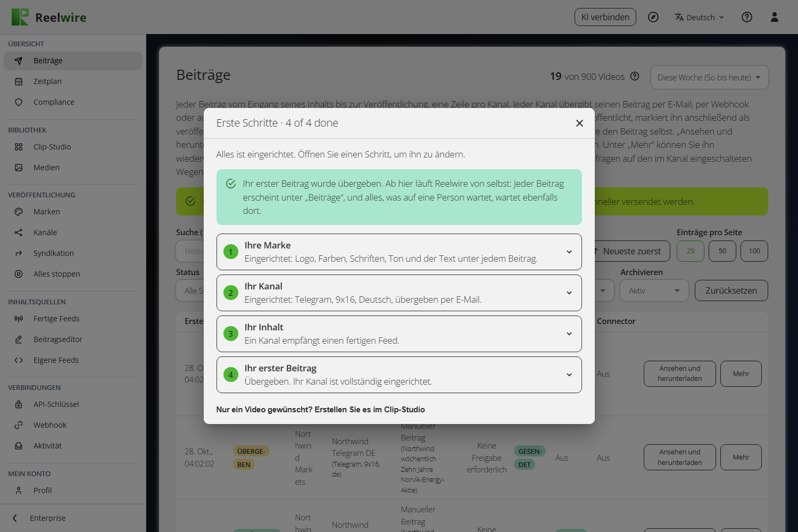Click the Syndikation arrow icon

(19, 253)
